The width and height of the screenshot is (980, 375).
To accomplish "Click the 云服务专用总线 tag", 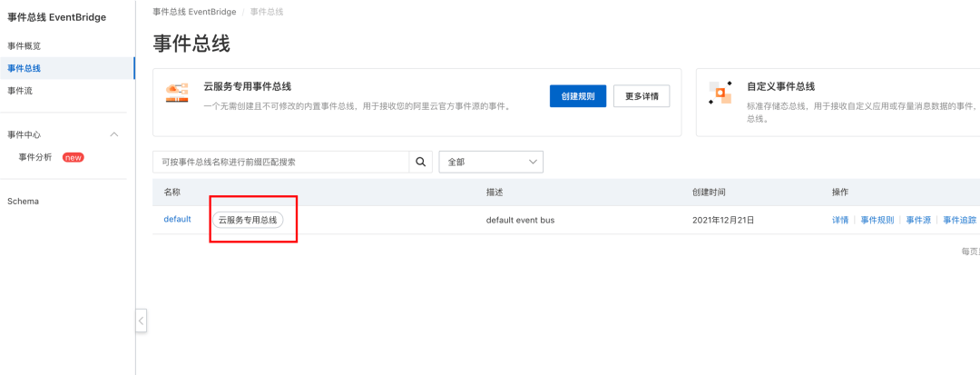I will [248, 220].
